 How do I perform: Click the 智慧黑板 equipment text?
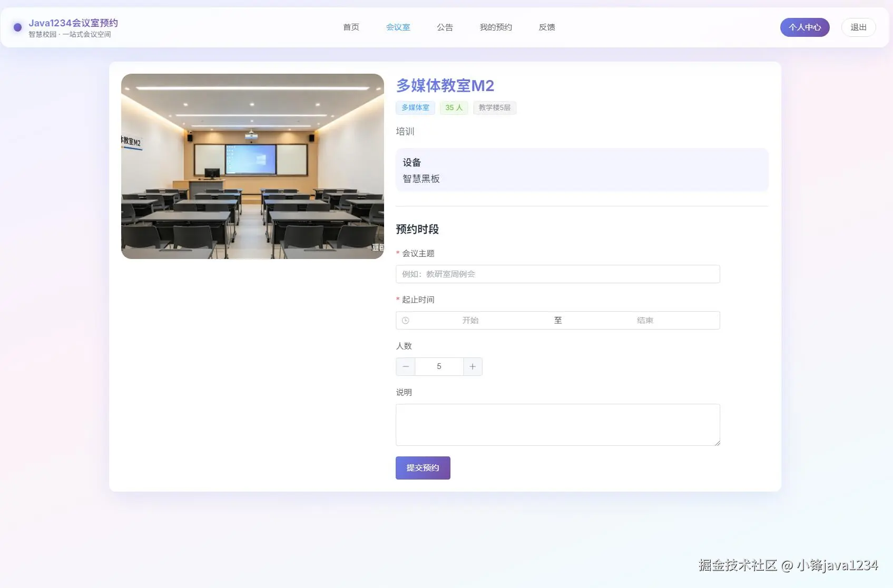click(421, 179)
